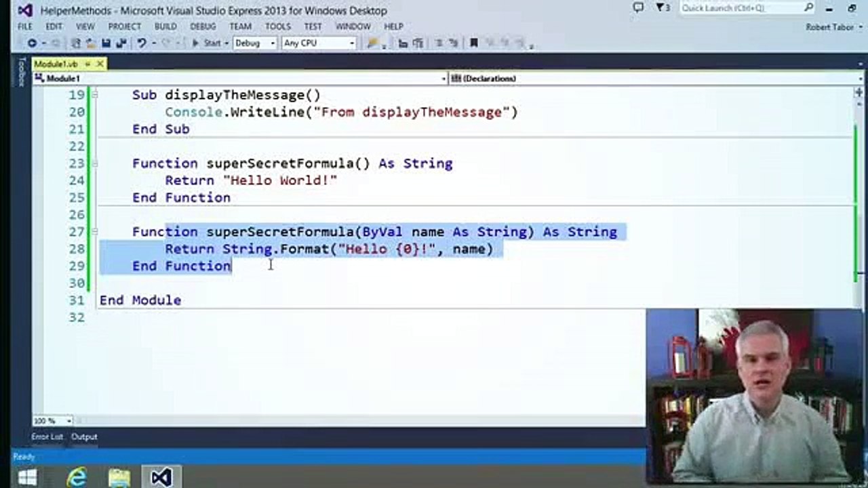This screenshot has height=488, width=868.
Task: Click "End Sub" on line 21
Action: pyautogui.click(x=161, y=129)
